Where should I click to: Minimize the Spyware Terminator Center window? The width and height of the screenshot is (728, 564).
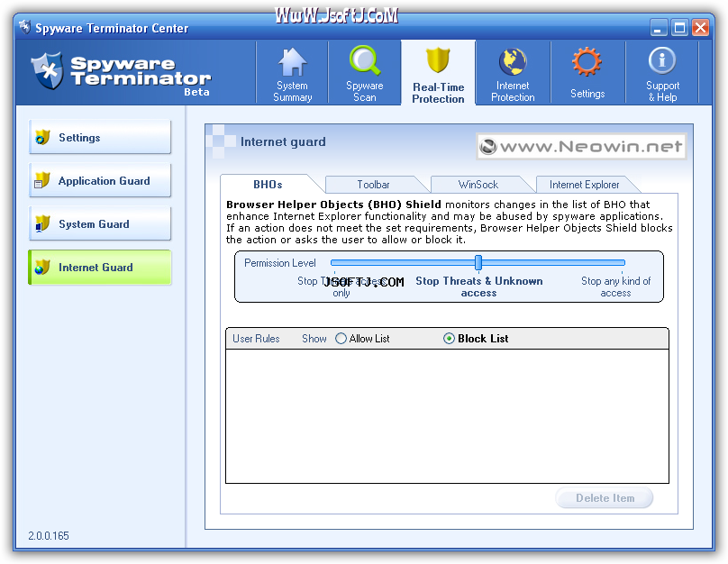pos(658,27)
